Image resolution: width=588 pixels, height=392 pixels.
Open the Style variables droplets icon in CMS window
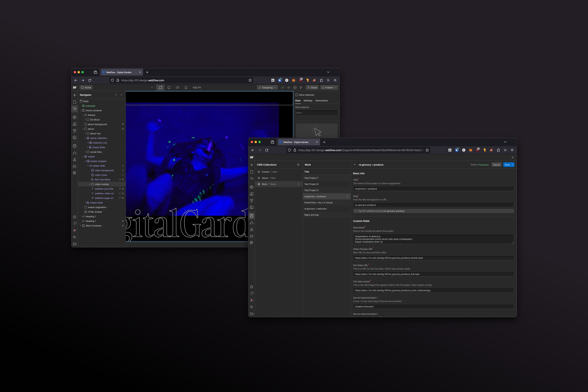click(252, 200)
